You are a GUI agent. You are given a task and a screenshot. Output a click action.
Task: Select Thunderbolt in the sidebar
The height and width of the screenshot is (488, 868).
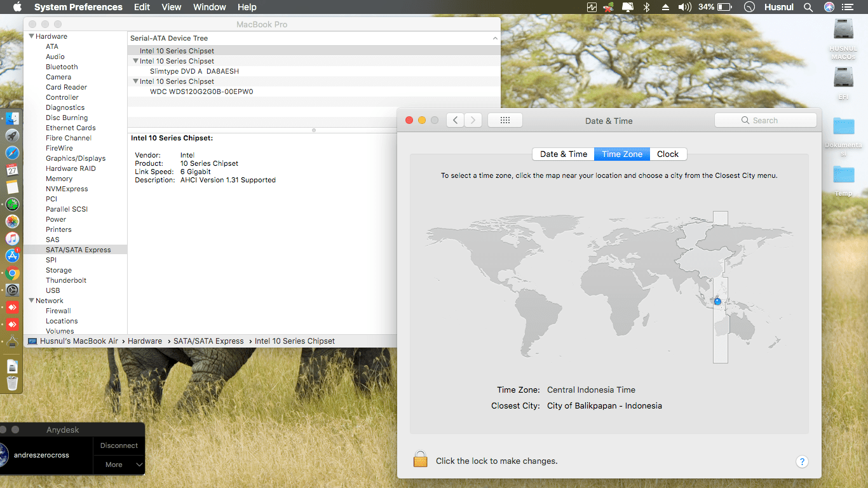(x=66, y=280)
